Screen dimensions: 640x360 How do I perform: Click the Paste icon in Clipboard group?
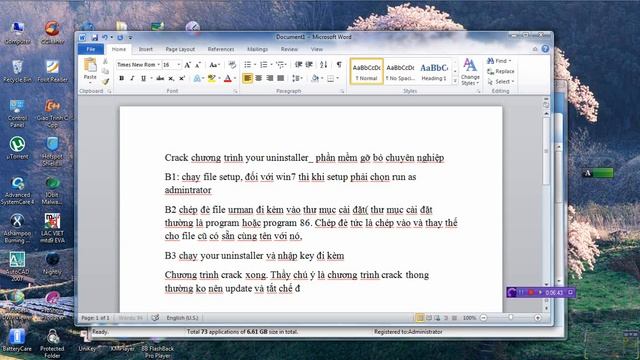pyautogui.click(x=90, y=65)
